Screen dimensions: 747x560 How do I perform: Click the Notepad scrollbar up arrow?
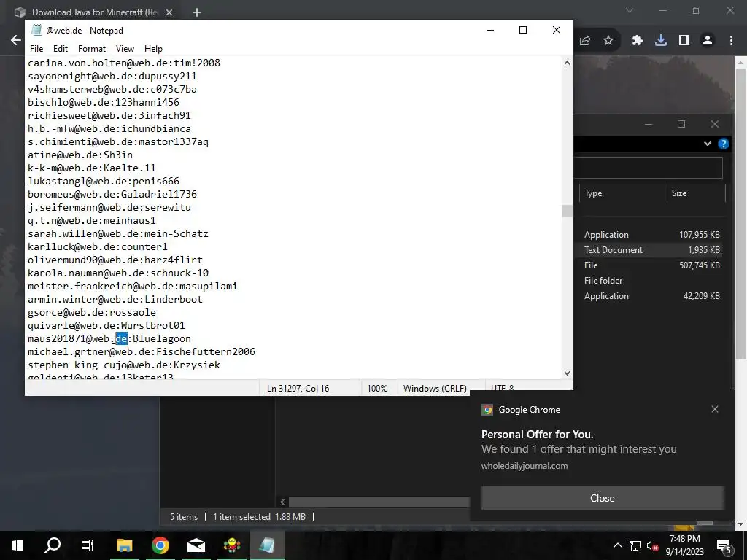click(x=567, y=63)
